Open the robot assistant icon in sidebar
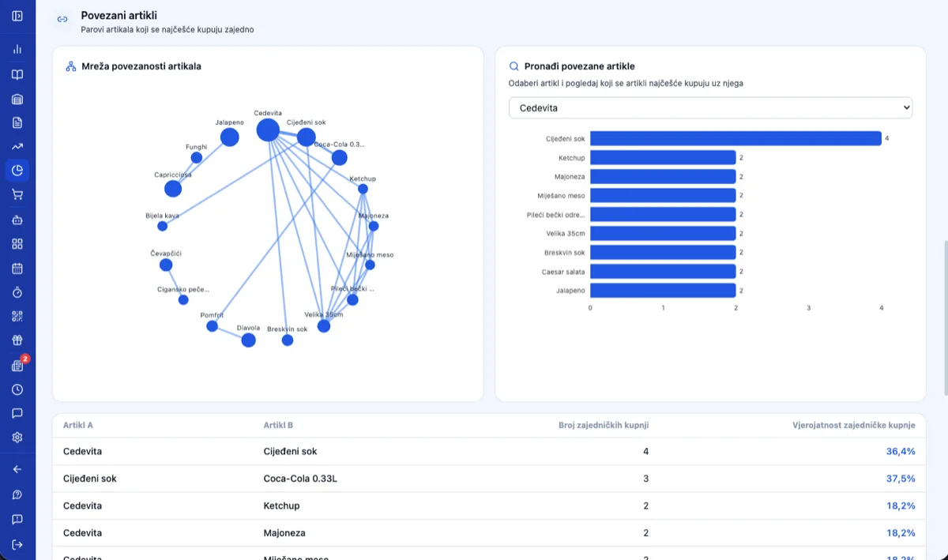The height and width of the screenshot is (560, 948). coord(17,220)
